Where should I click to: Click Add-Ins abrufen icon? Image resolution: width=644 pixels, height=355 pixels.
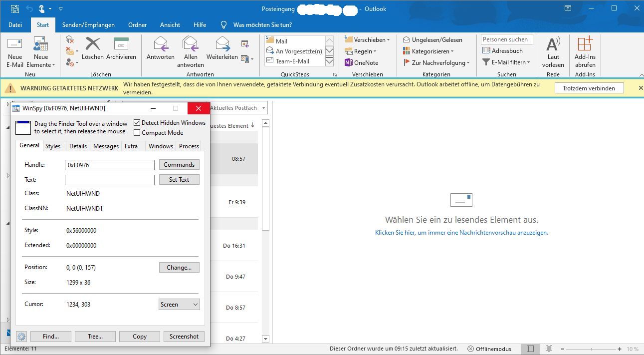(585, 44)
